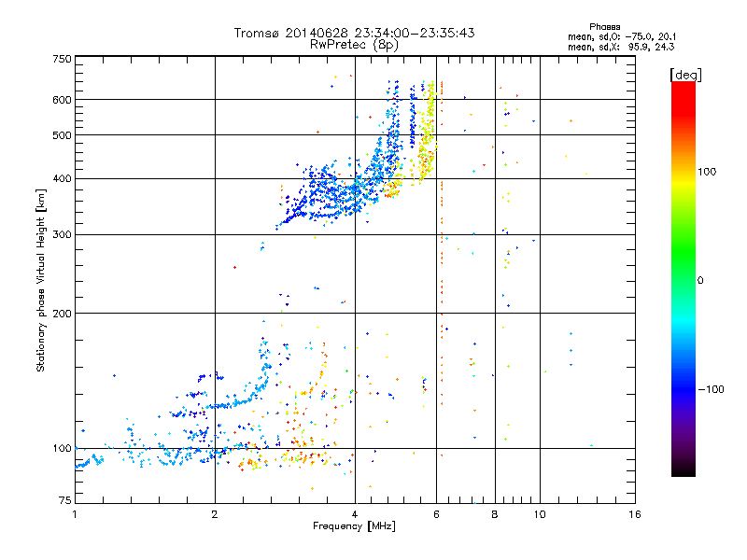Image resolution: width=747 pixels, height=560 pixels.
Task: Click the y-axis tick label '75'
Action: [65, 500]
